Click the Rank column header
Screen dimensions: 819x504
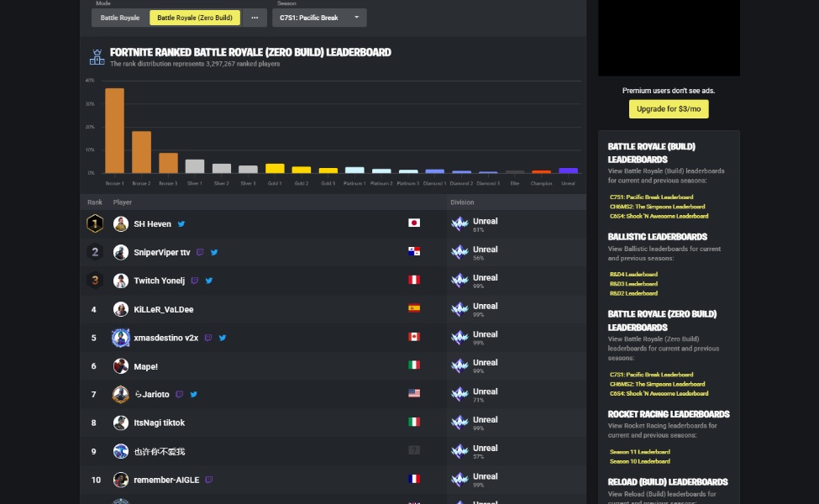point(95,202)
